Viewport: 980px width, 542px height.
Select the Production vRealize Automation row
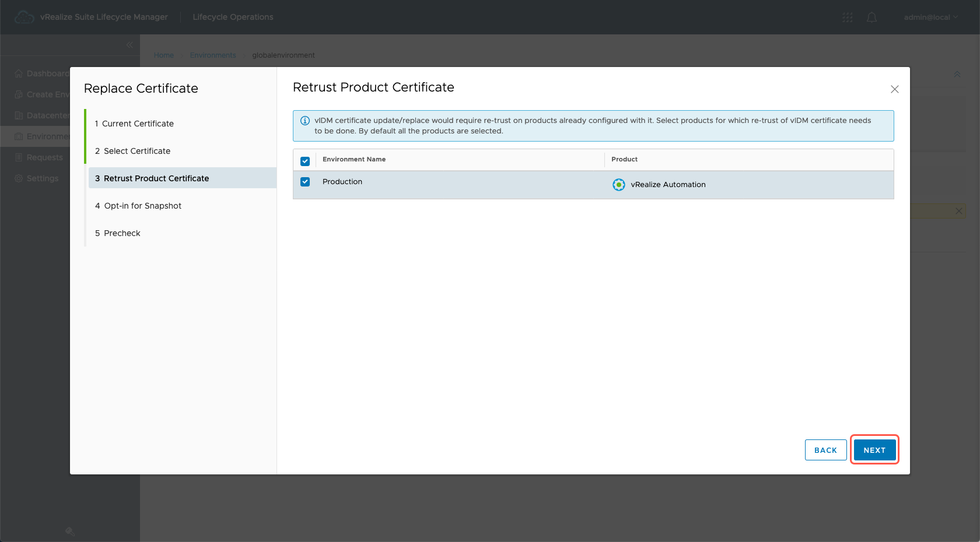coord(467,185)
